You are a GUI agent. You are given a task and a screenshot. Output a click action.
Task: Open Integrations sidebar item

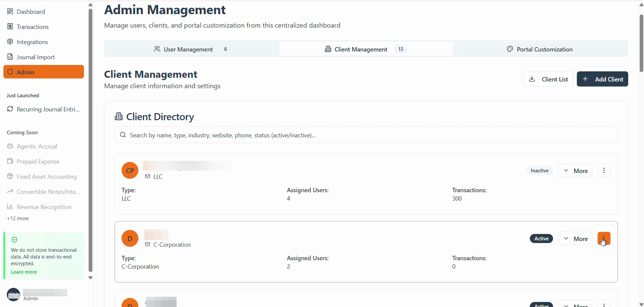(44, 42)
